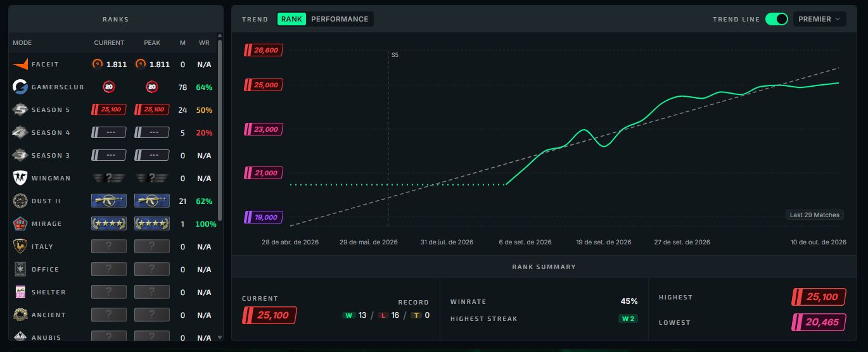Click the Season 5 current 25,100 rating badge
The width and height of the screenshot is (868, 352).
[109, 110]
